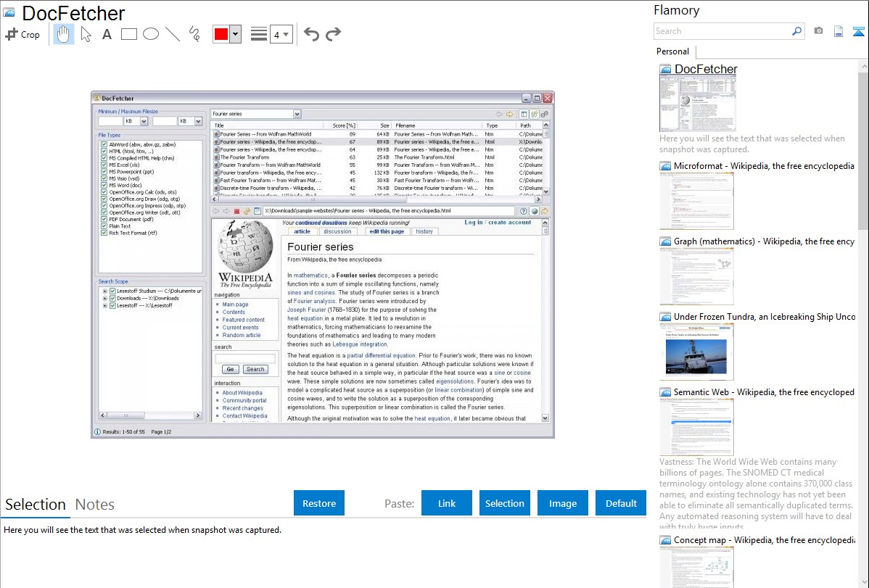
Task: Open the Under Frozen Tundra ship thumbnail
Action: click(x=696, y=352)
